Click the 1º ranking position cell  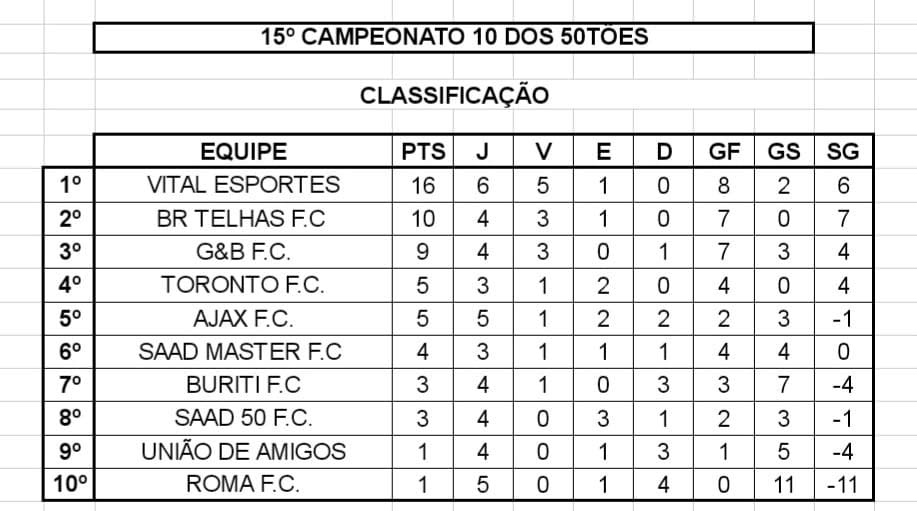click(x=69, y=185)
